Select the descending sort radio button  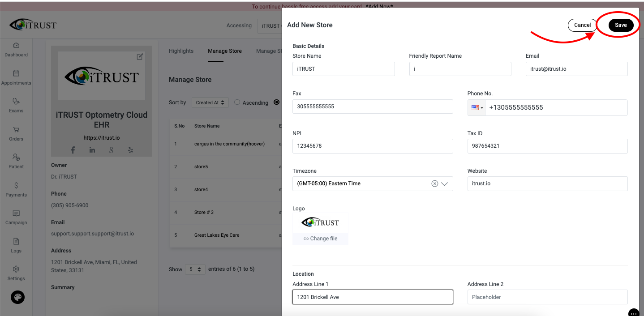(x=277, y=102)
